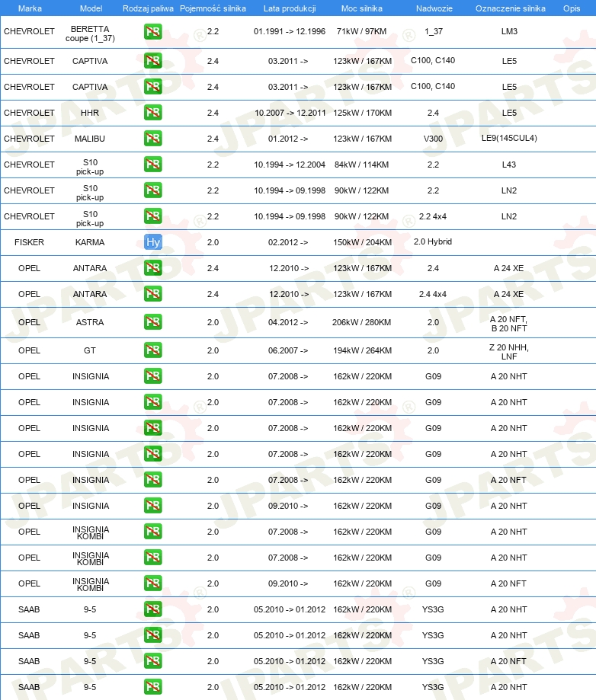Select the FISKER brand cell

(x=29, y=242)
